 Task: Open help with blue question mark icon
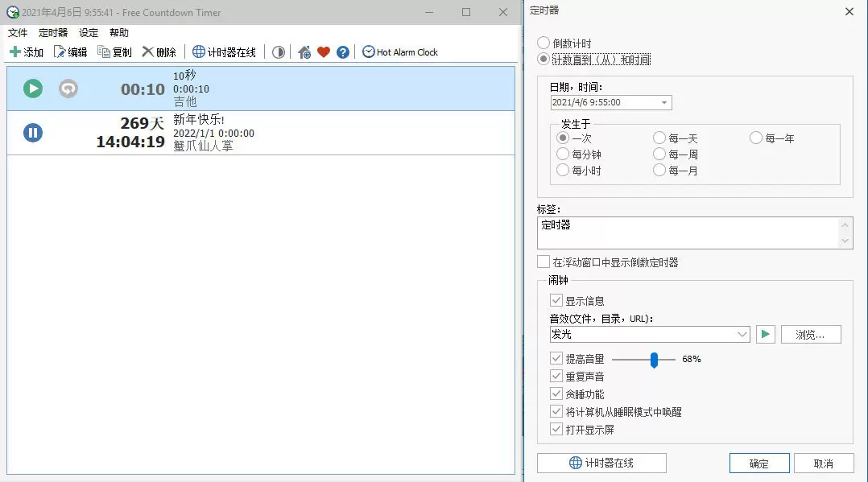[343, 52]
